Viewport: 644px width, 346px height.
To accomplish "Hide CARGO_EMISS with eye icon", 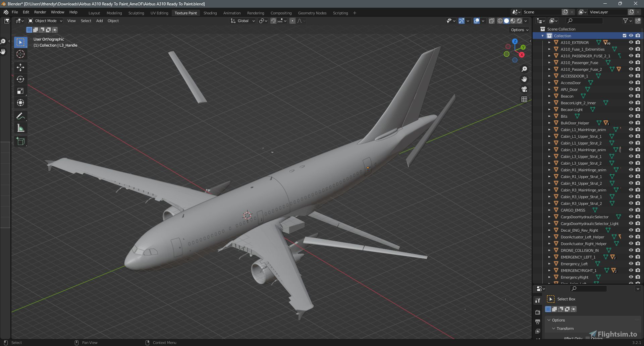I will click(x=631, y=210).
